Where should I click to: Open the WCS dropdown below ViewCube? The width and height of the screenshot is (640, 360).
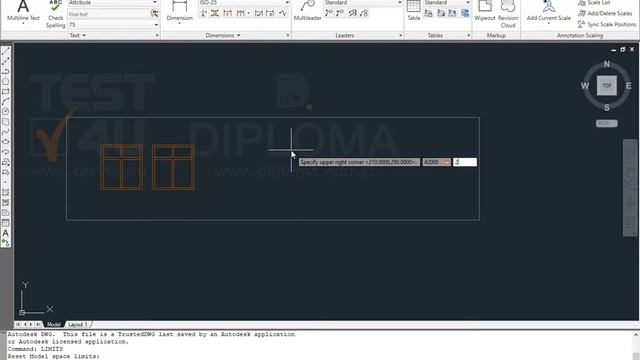(x=607, y=123)
